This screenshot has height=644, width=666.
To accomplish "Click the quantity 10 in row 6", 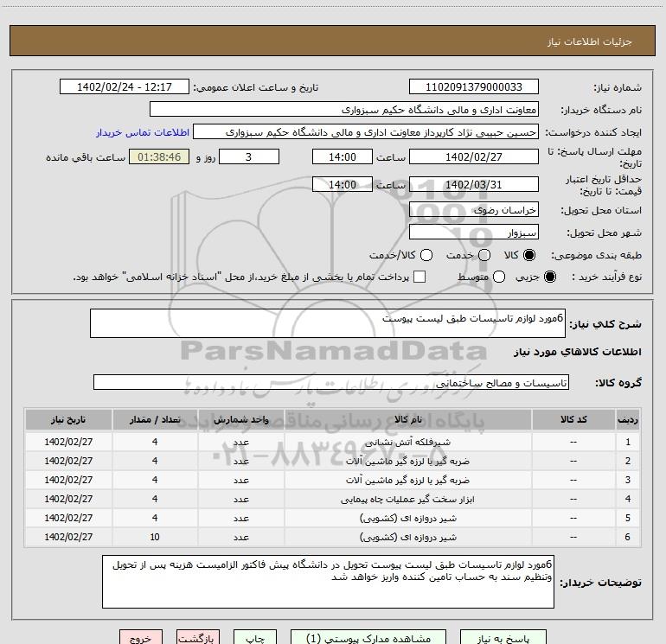I will [155, 537].
